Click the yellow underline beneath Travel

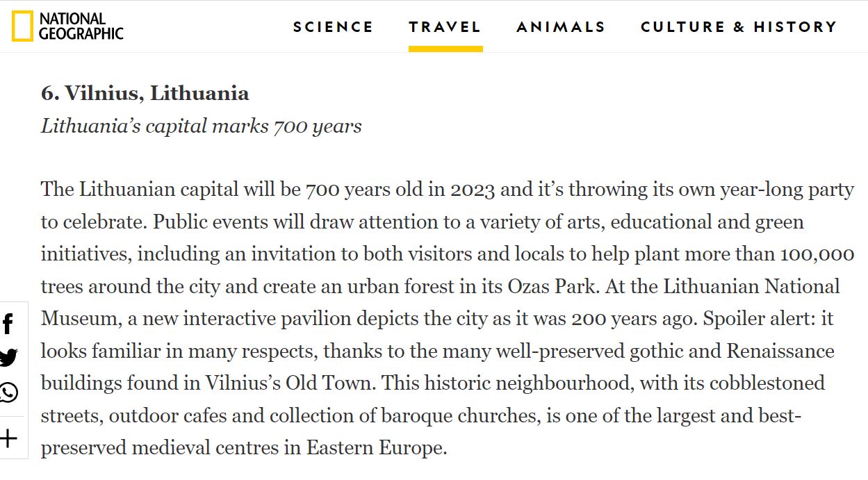(x=445, y=49)
